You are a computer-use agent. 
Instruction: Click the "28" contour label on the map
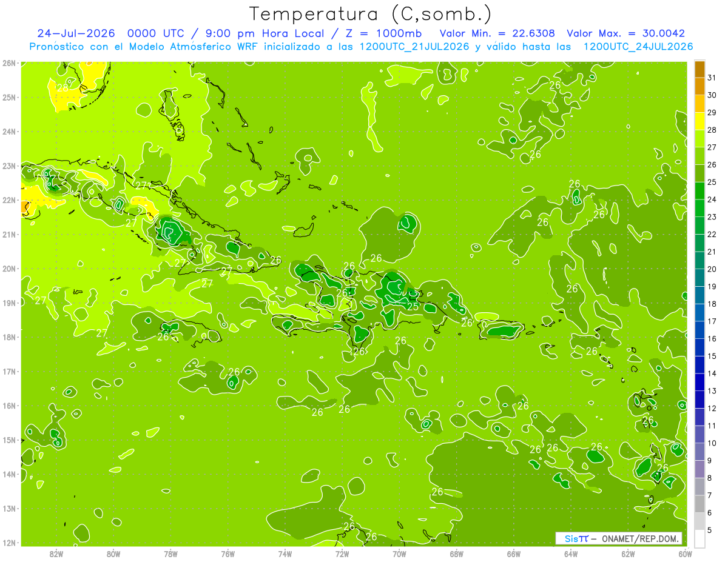(62, 88)
